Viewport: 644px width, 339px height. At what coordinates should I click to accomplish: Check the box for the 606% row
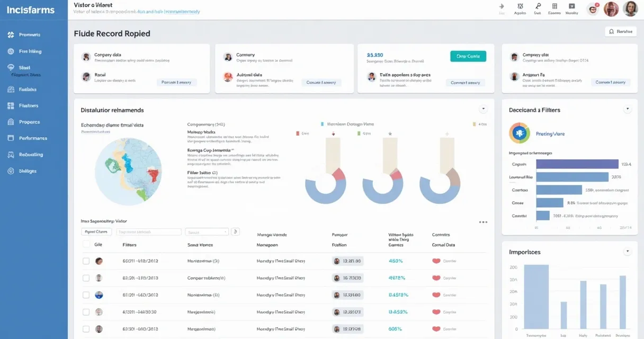86,329
